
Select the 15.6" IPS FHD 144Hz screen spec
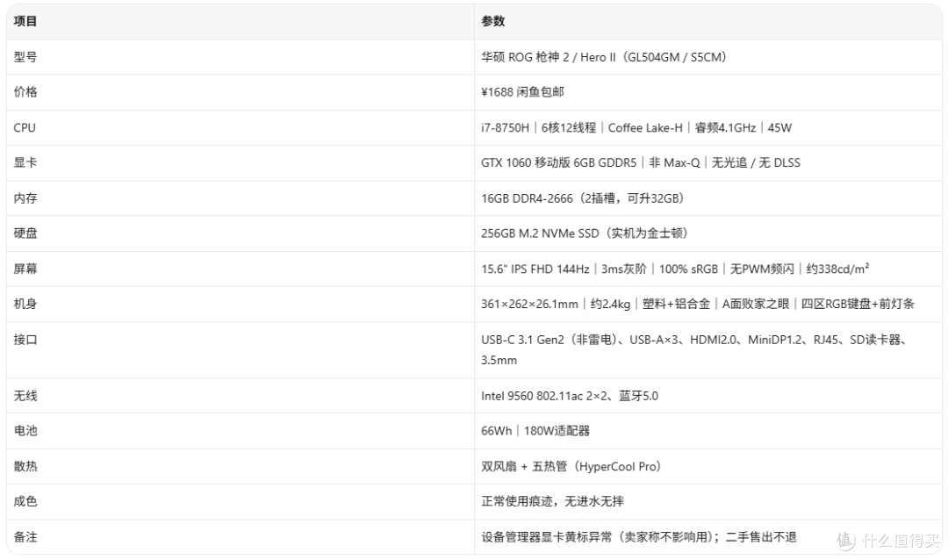pos(535,269)
